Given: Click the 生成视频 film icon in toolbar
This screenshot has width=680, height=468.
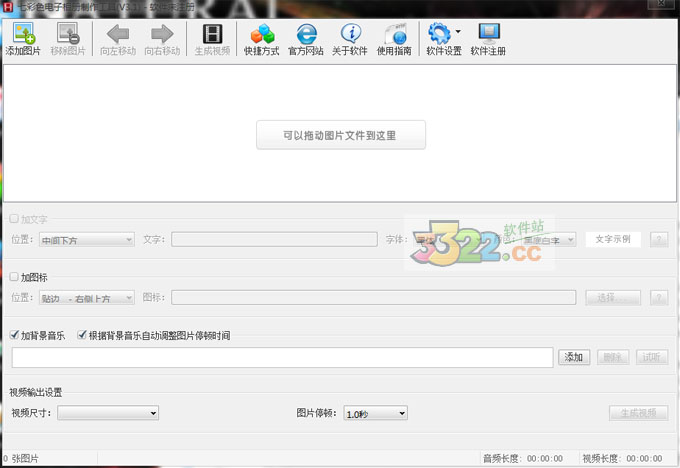Looking at the screenshot, I should tap(212, 35).
